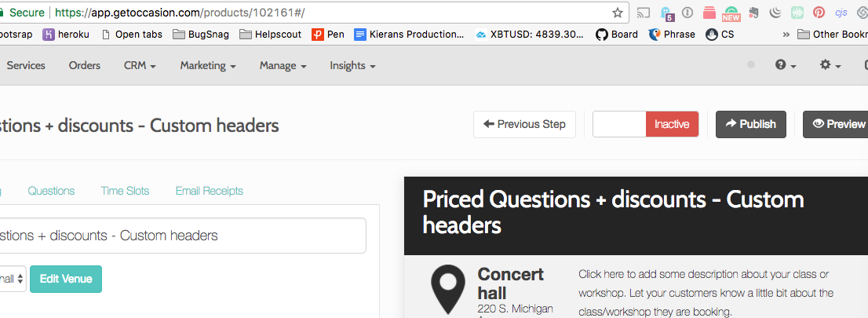Click the grey status dot indicator
868x318 pixels.
pos(751,65)
